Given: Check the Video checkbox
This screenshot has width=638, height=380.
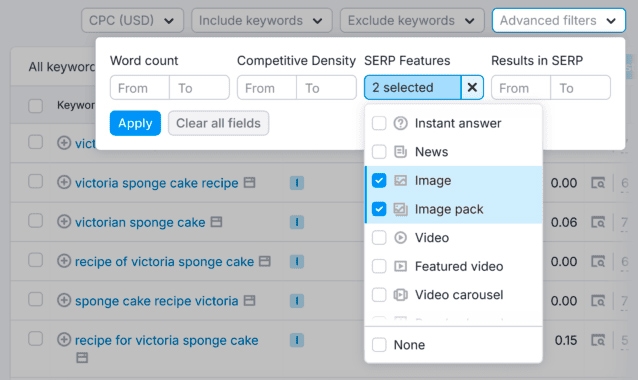Looking at the screenshot, I should (379, 238).
